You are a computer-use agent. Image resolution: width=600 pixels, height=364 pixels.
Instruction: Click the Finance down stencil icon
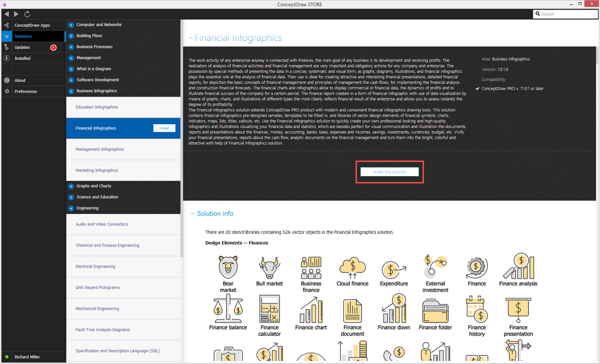tap(393, 308)
